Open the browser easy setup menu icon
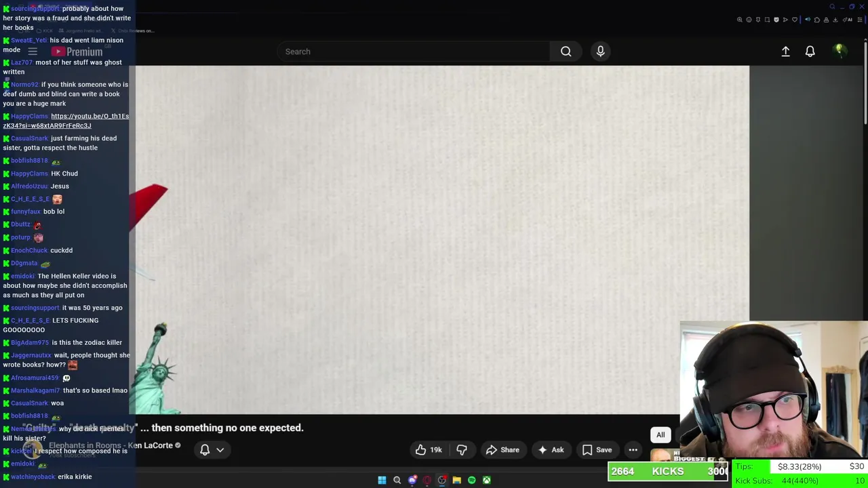This screenshot has height=488, width=868. pos(860,20)
